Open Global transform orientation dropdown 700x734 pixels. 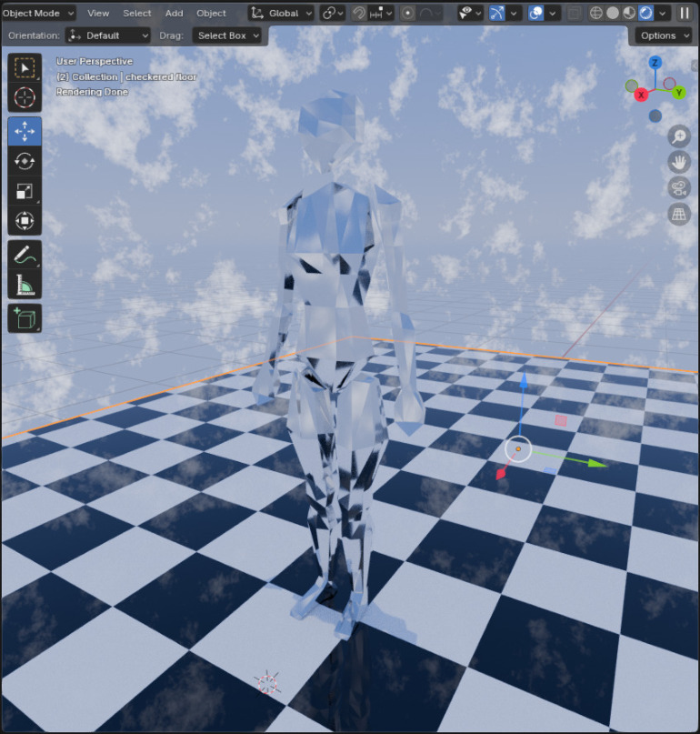pos(281,13)
